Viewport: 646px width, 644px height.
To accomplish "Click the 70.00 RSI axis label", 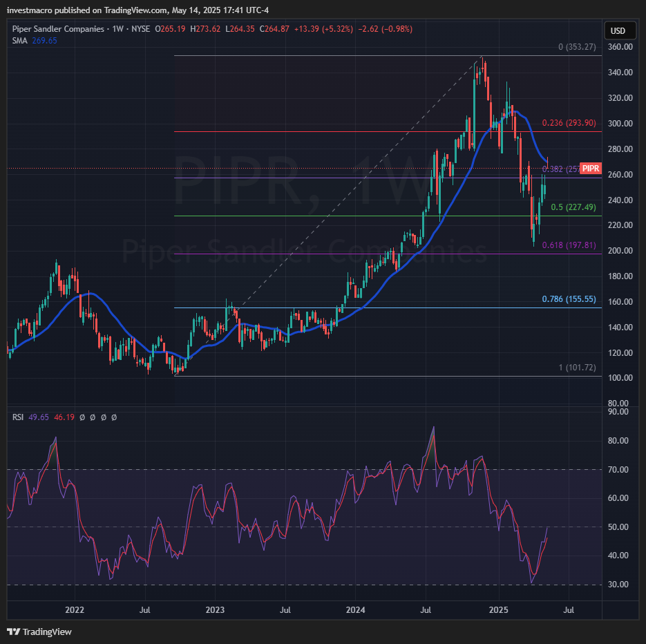I will (618, 470).
